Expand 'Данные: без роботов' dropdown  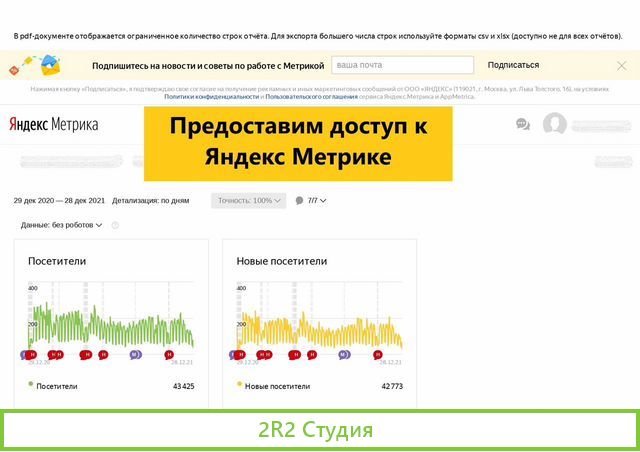click(x=61, y=225)
